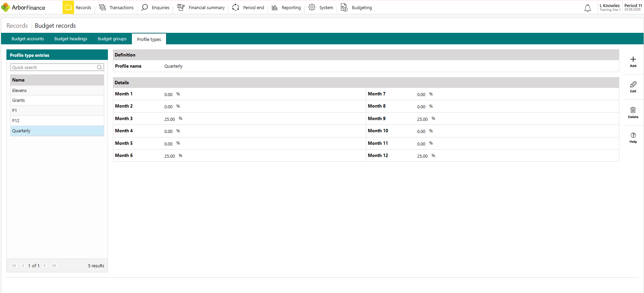Click the Enquiries magnifier icon
The width and height of the screenshot is (644, 293).
(145, 7)
